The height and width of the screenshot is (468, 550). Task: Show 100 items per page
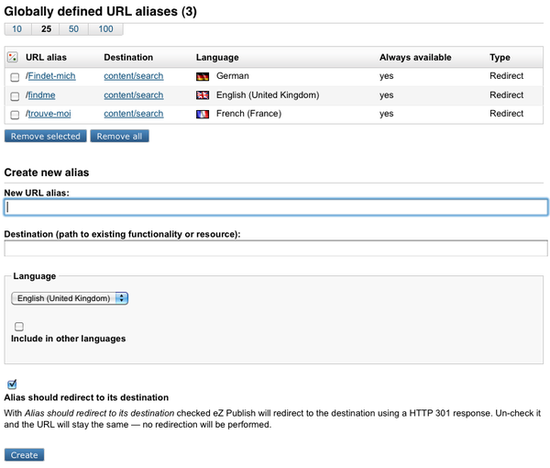click(x=106, y=29)
